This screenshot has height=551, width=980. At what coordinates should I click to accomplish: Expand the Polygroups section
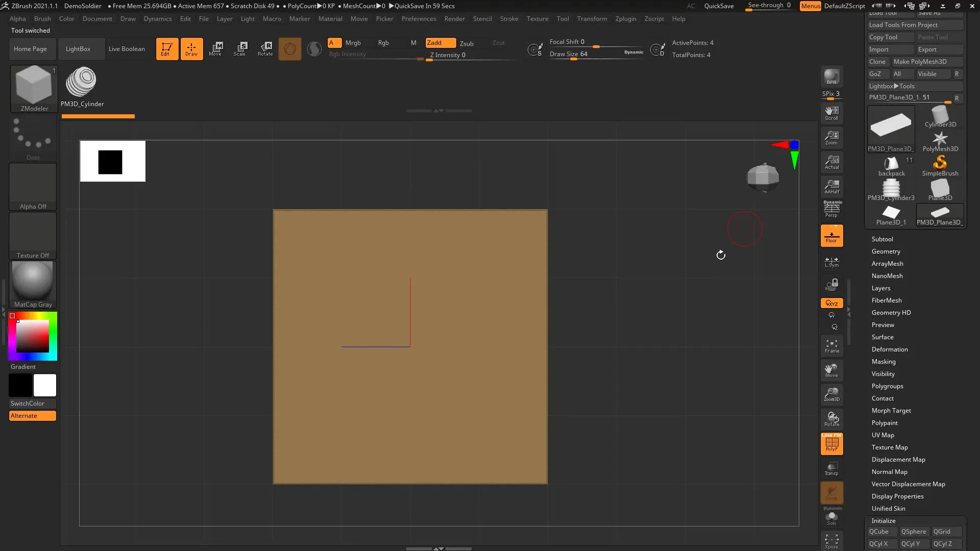coord(887,386)
